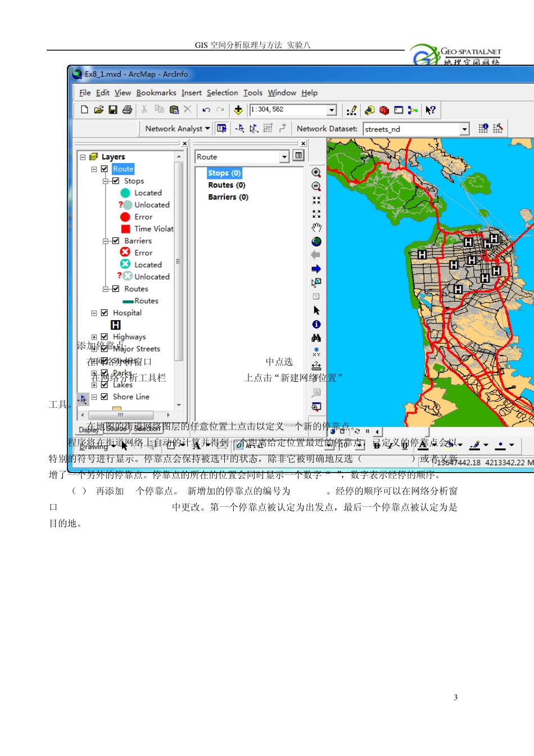Open the Route analysis layer dropdown

(284, 157)
